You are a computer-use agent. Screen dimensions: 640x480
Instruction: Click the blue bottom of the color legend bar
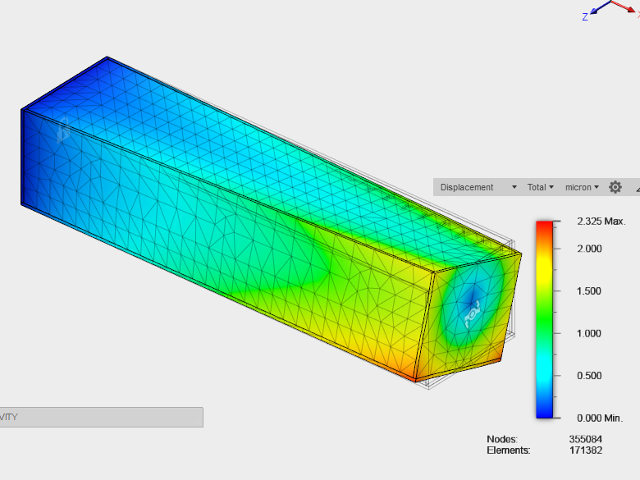[x=544, y=410]
